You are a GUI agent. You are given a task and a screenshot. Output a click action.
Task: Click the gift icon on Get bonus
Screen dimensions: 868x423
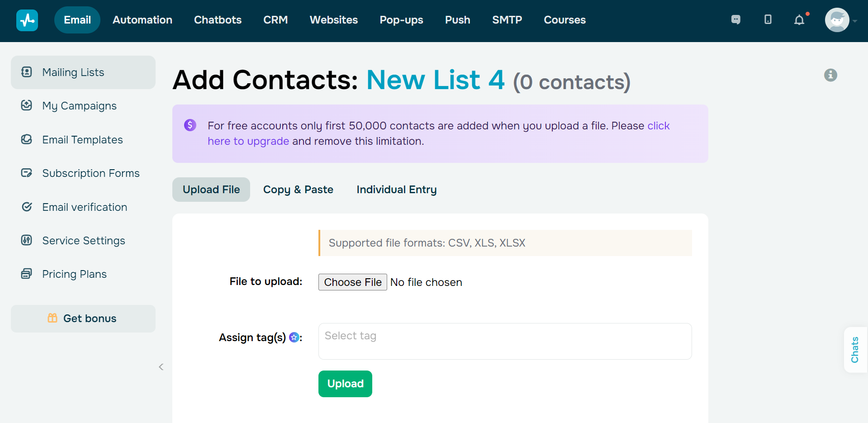52,318
